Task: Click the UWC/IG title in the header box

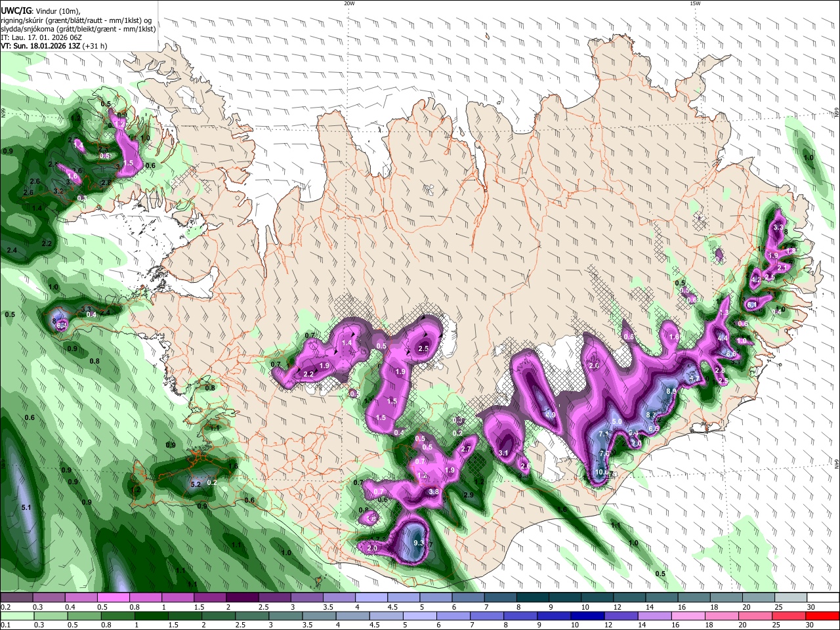Action: coord(16,10)
